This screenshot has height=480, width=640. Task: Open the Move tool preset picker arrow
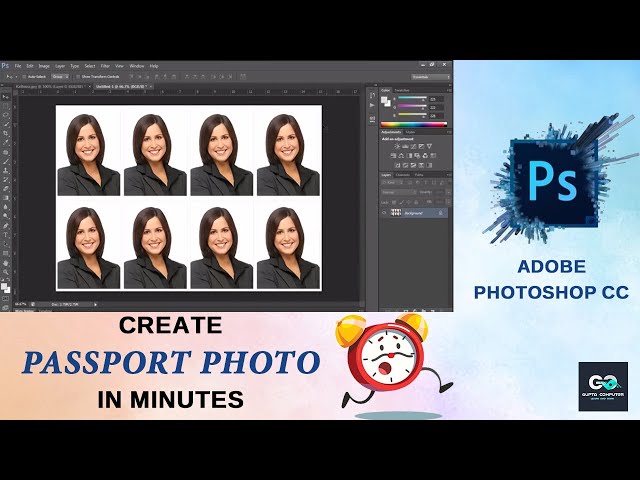[16, 77]
